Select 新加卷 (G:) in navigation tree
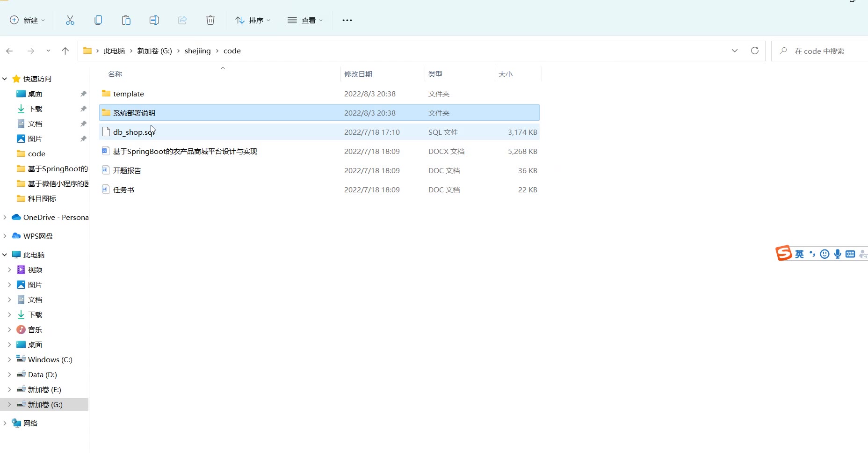 44,404
